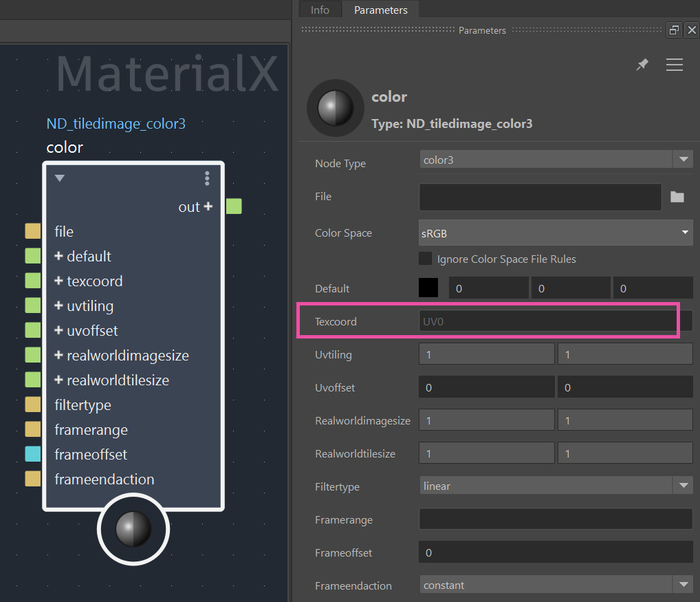The image size is (700, 602).
Task: Click the green realworldtilesize input port
Action: point(32,380)
